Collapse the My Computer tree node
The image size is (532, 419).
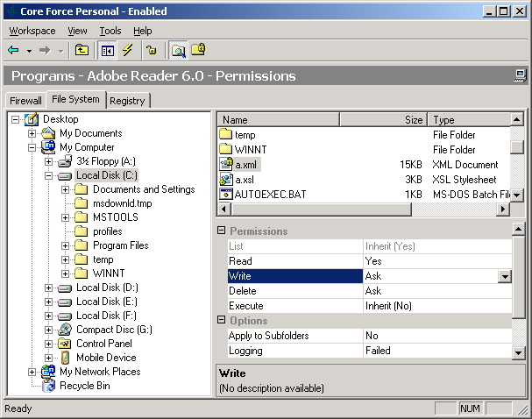coord(32,147)
